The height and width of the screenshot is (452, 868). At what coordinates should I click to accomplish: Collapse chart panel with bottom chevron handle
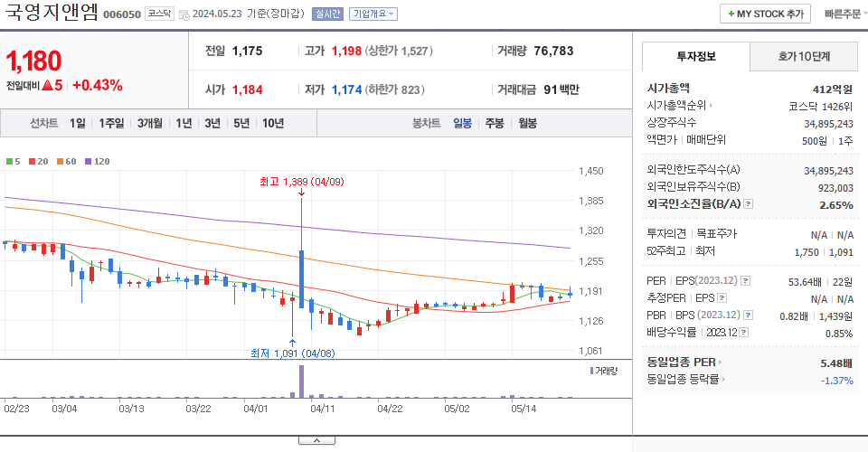(316, 440)
